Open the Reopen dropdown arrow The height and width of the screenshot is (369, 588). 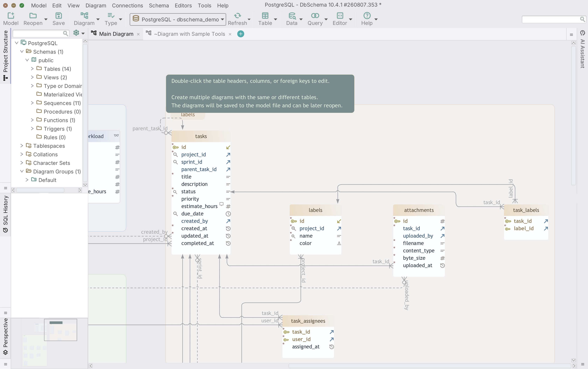[x=46, y=19]
